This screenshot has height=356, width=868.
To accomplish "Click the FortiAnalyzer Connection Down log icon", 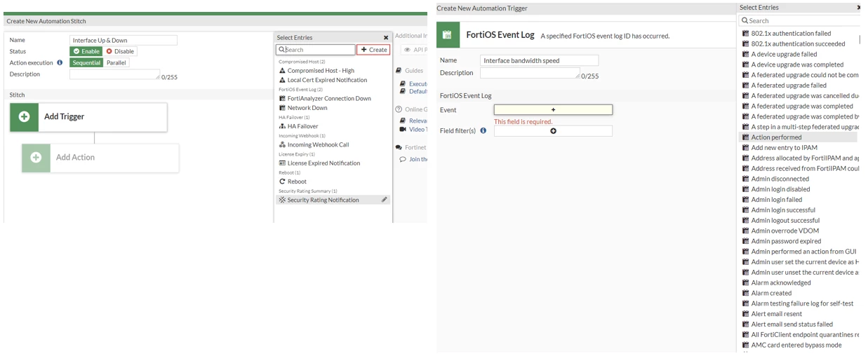I will coord(282,99).
